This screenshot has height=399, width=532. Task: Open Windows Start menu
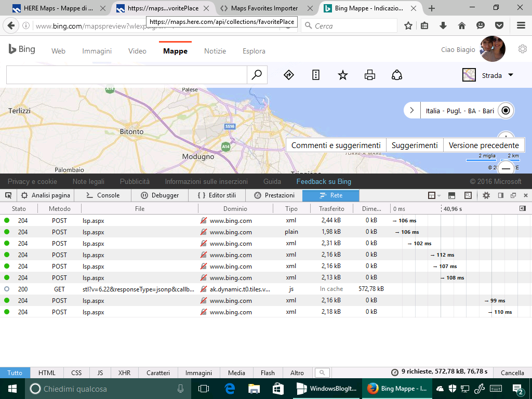click(12, 389)
